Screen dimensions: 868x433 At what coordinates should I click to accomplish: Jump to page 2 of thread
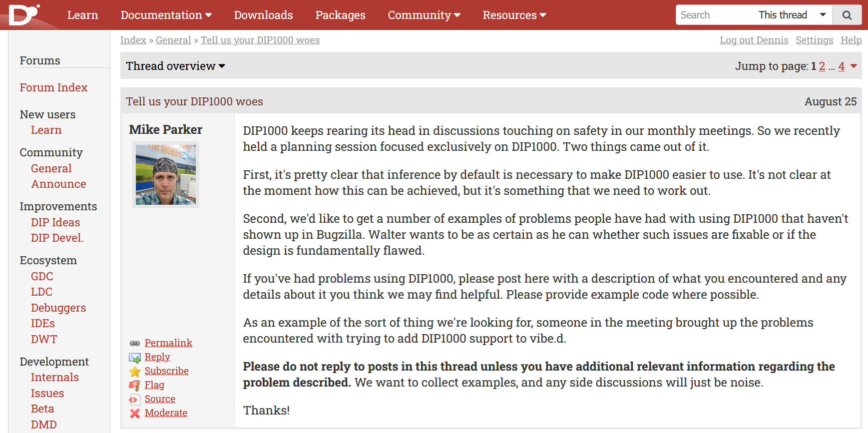tap(822, 66)
